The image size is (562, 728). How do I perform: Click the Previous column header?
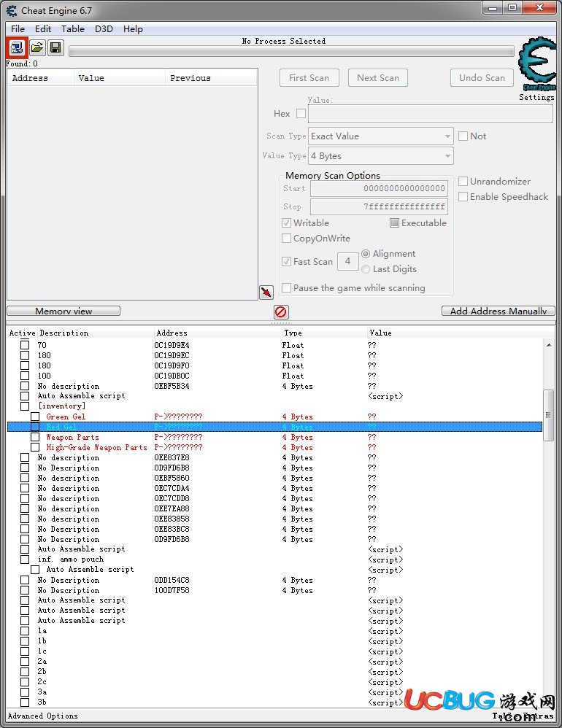211,78
